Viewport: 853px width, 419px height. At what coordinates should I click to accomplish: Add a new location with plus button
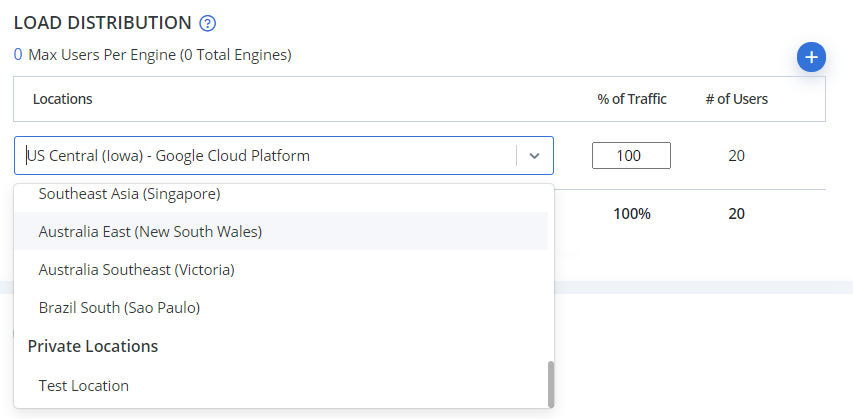tap(811, 58)
